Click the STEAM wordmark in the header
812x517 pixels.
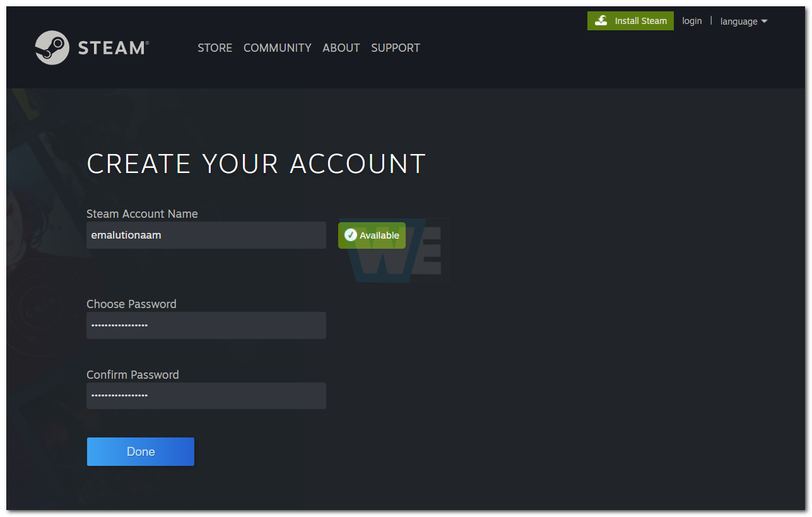[x=111, y=47]
